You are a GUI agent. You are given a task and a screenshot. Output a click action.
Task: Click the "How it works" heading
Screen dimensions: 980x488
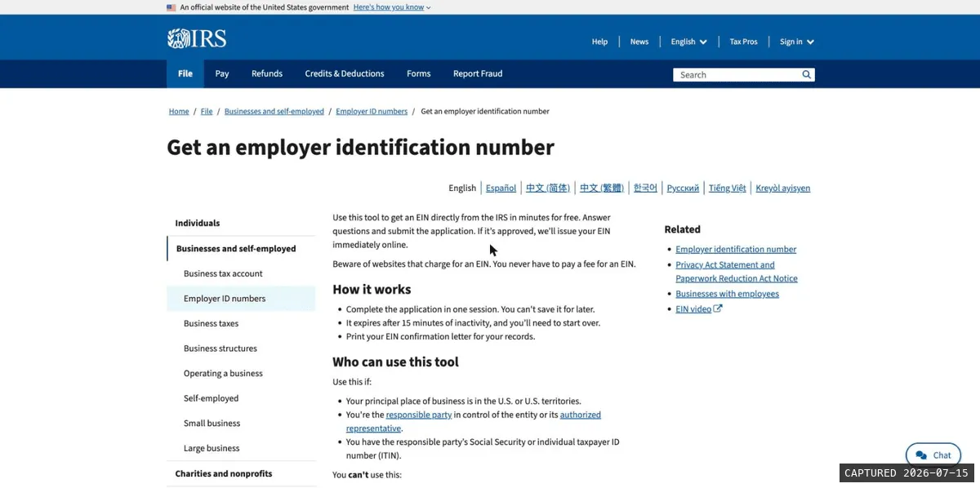(x=372, y=290)
